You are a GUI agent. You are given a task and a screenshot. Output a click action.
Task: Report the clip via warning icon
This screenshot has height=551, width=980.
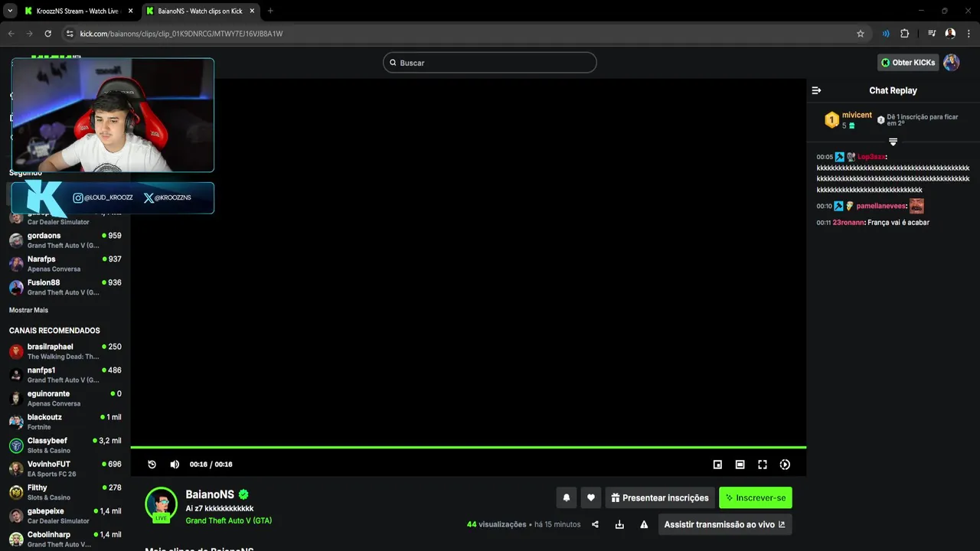tap(644, 524)
